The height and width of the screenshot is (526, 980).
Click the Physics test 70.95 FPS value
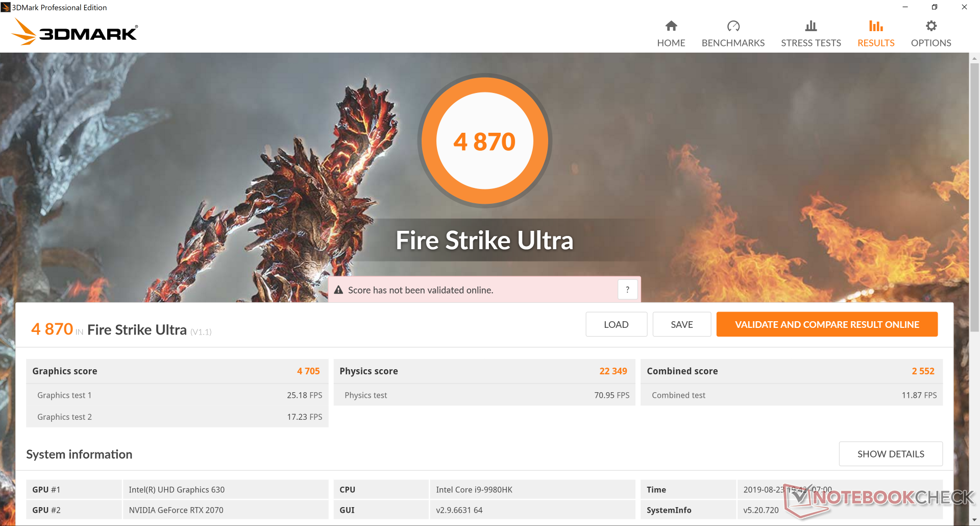[611, 395]
